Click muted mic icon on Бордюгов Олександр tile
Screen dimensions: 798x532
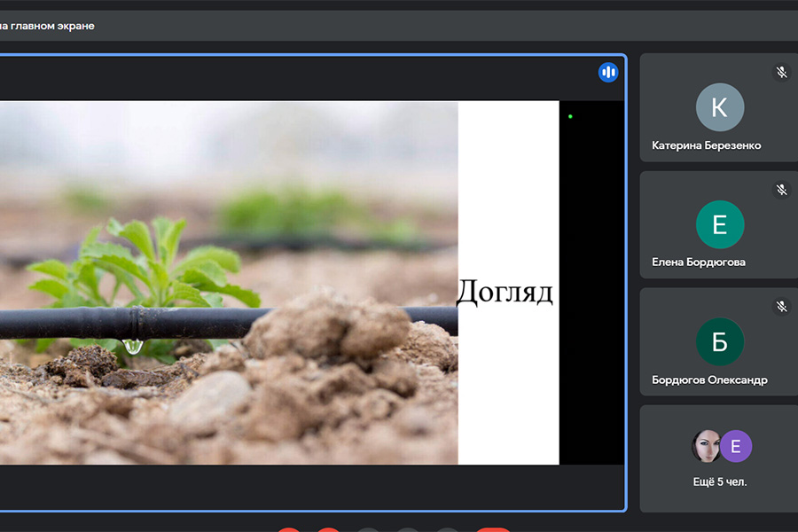point(782,307)
